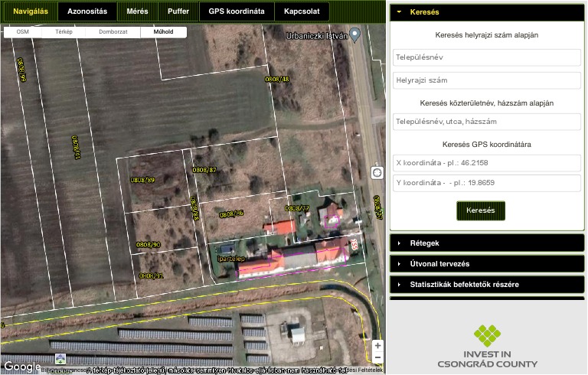Open the Mérés tab
Screen dimensions: 588x375
click(138, 11)
